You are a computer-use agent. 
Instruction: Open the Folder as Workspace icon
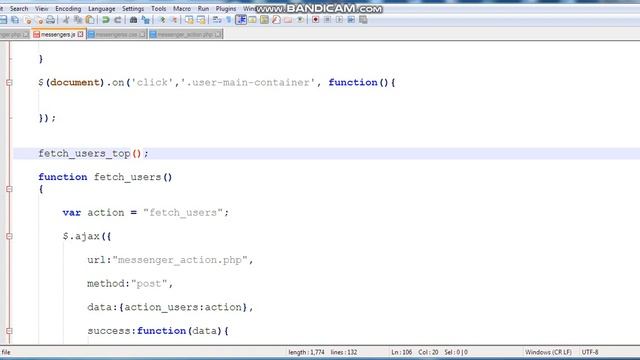click(x=288, y=20)
